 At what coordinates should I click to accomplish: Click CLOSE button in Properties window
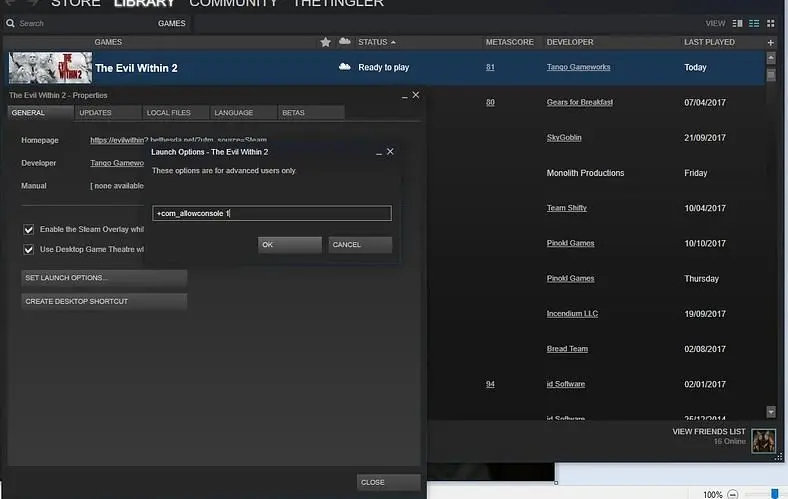388,482
